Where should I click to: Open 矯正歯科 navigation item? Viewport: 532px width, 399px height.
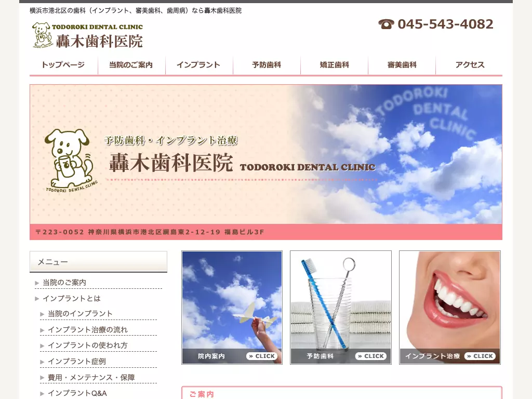(334, 65)
